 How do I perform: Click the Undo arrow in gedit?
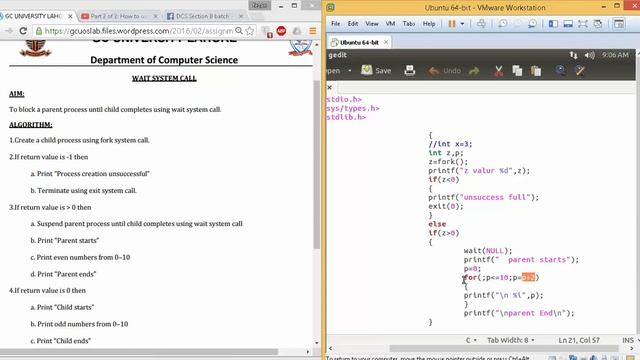coord(433,71)
